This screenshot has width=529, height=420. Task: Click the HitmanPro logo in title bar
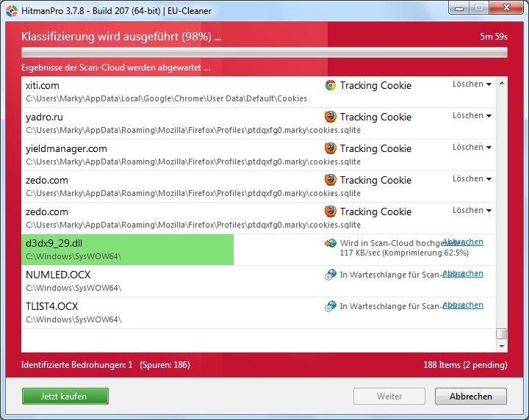(x=12, y=10)
